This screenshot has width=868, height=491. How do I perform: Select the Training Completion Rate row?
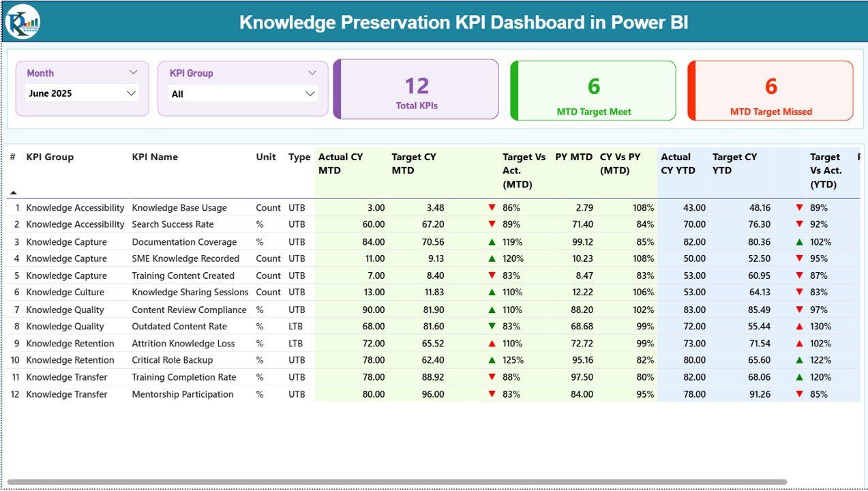(183, 377)
